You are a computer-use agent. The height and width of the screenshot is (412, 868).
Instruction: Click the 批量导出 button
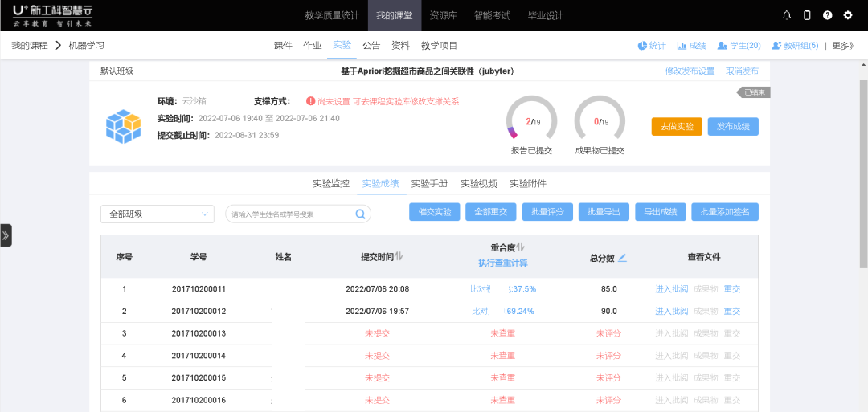click(x=604, y=212)
